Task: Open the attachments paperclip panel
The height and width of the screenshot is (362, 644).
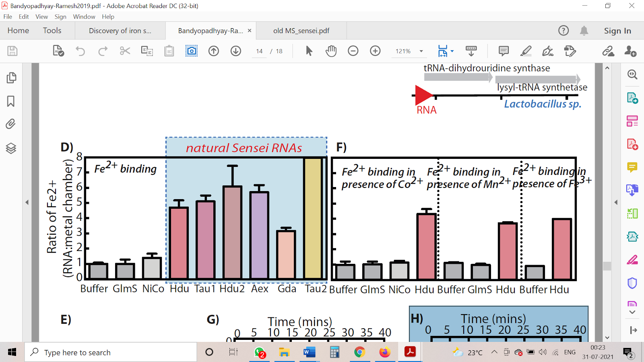Action: tap(11, 124)
